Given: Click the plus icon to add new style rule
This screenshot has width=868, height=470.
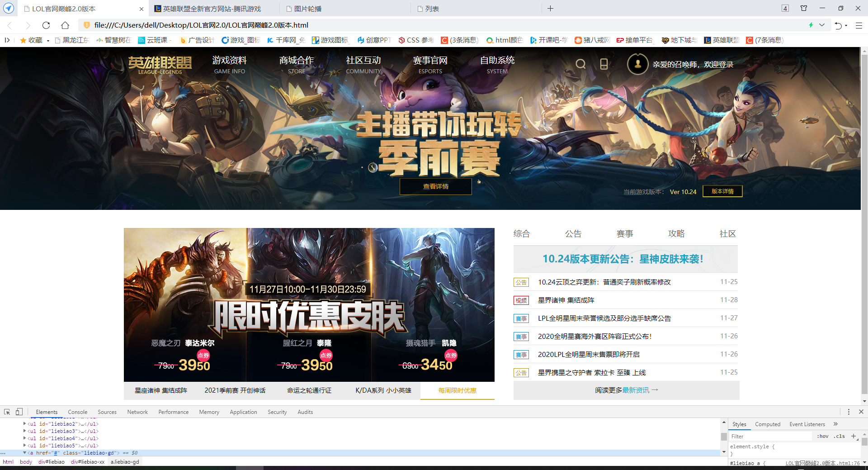Looking at the screenshot, I should 854,436.
